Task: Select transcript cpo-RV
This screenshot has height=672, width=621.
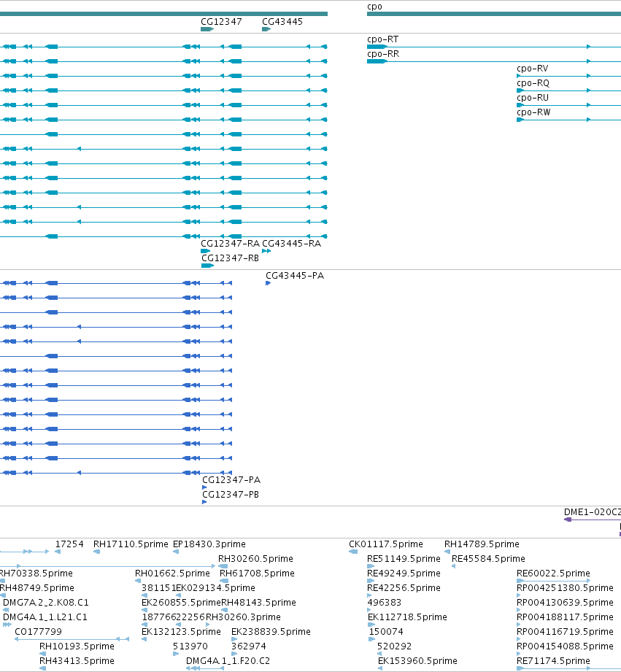Action: 532,69
